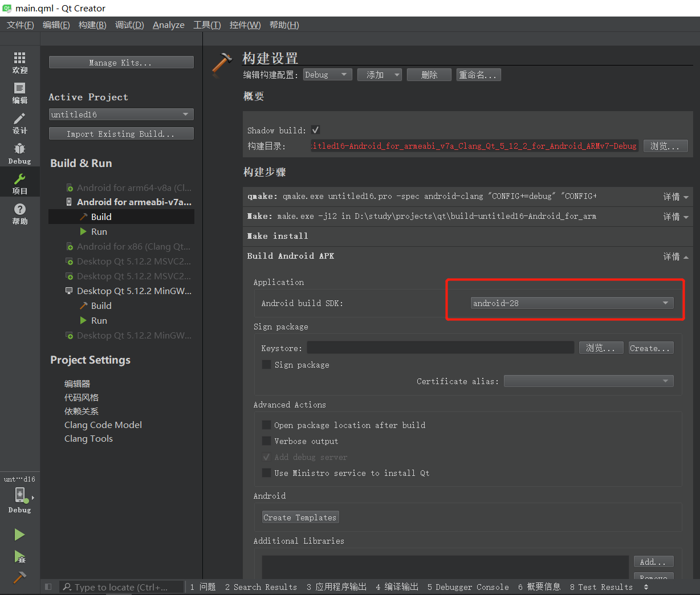The height and width of the screenshot is (595, 700).
Task: Open the 构建(B) menu
Action: coord(92,25)
